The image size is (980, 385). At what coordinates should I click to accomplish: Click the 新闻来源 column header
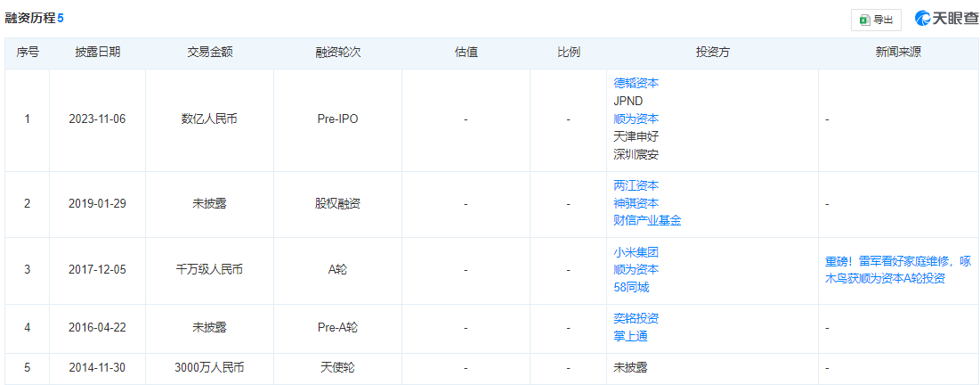click(898, 53)
